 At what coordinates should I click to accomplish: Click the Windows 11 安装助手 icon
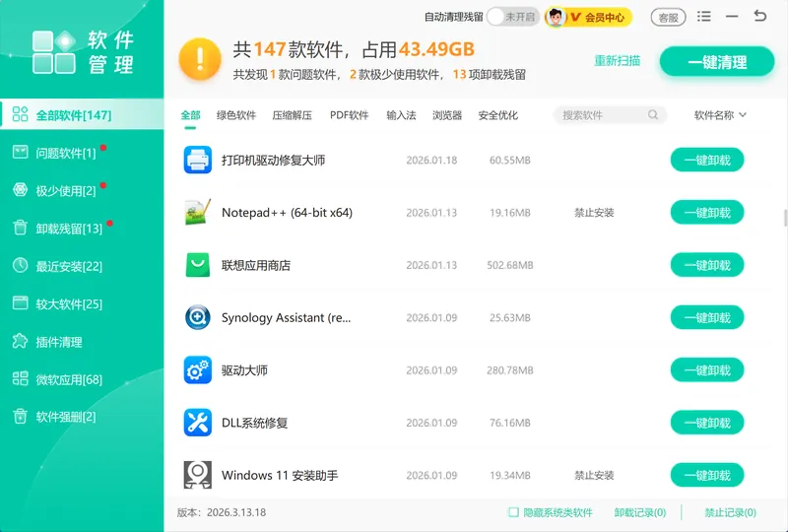pos(198,475)
